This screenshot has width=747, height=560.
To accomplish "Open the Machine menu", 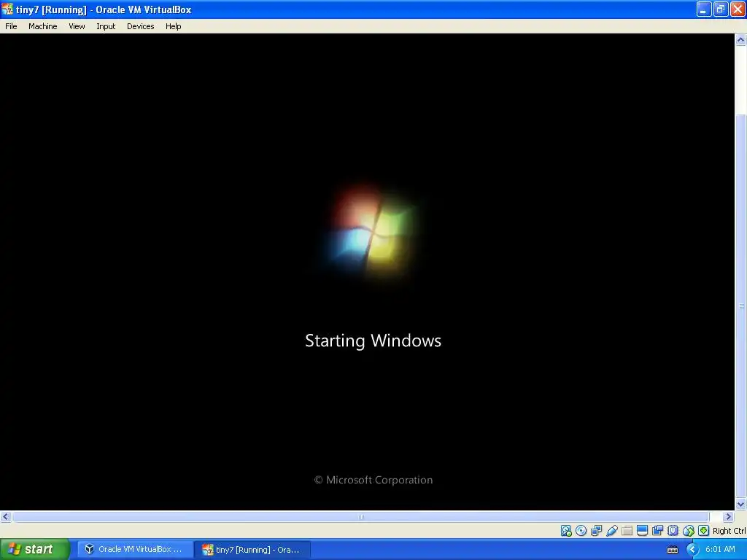I will (43, 26).
